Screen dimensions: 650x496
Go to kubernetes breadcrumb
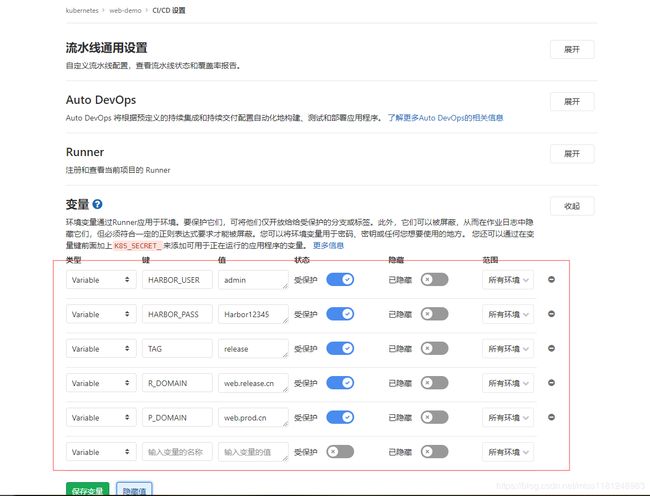coord(82,10)
